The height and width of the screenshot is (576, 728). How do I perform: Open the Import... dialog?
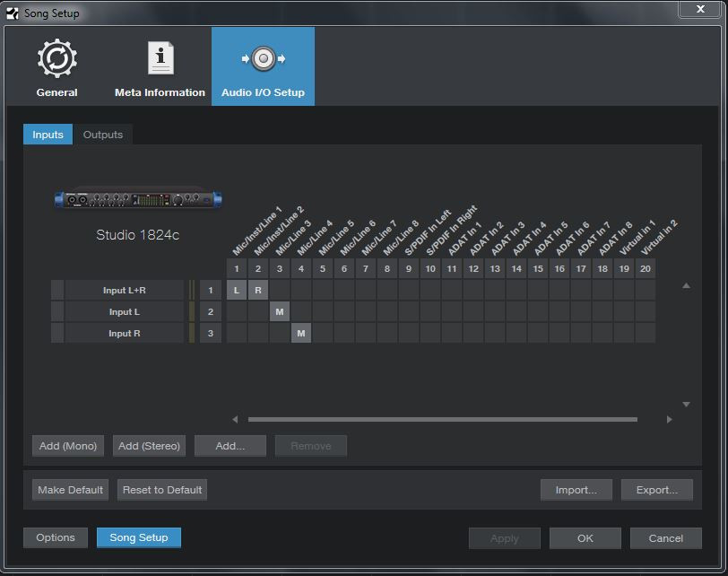point(576,490)
